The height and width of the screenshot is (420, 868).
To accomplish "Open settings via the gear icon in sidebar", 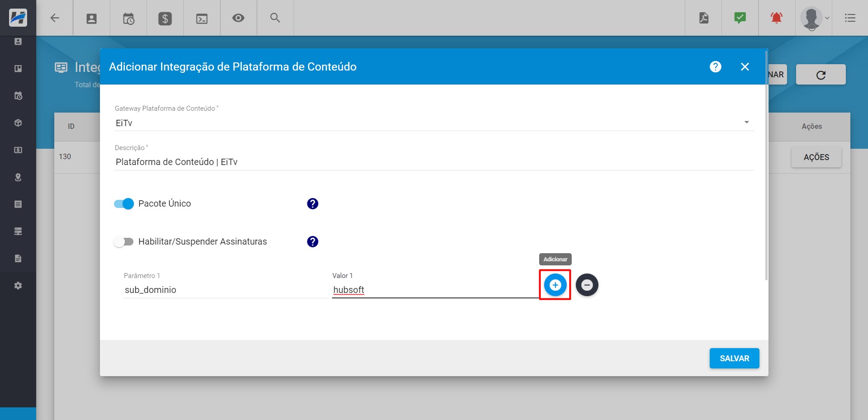I will (x=18, y=285).
